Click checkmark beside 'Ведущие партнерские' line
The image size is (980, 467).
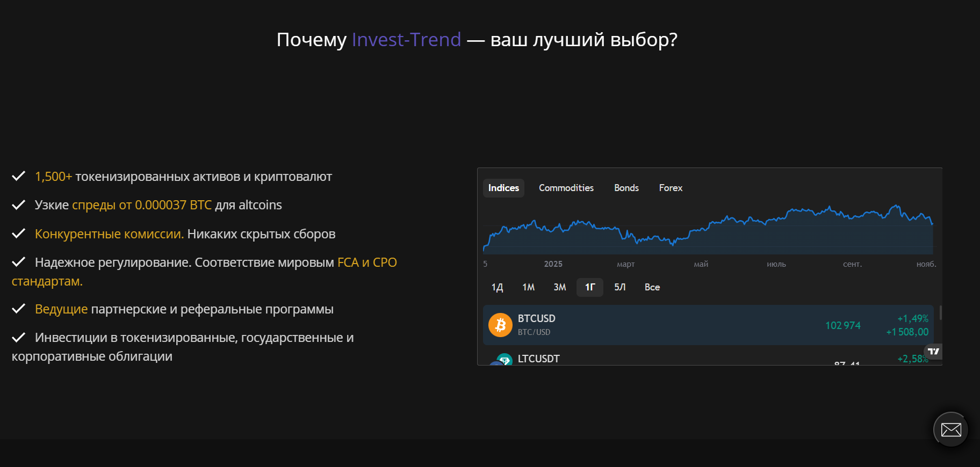(x=19, y=308)
